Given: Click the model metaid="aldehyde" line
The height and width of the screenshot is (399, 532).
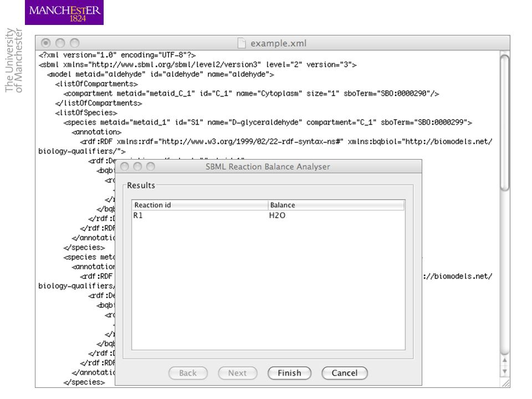Looking at the screenshot, I should [x=160, y=74].
